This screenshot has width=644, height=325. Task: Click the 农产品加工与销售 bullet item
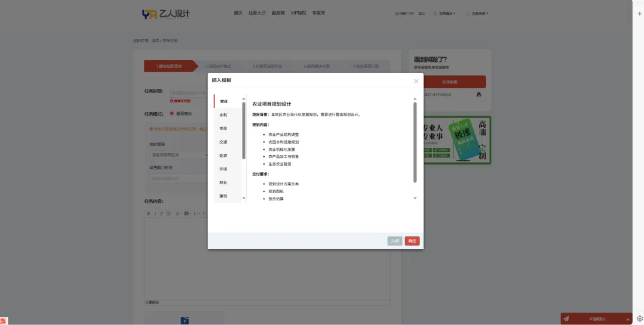coord(283,157)
